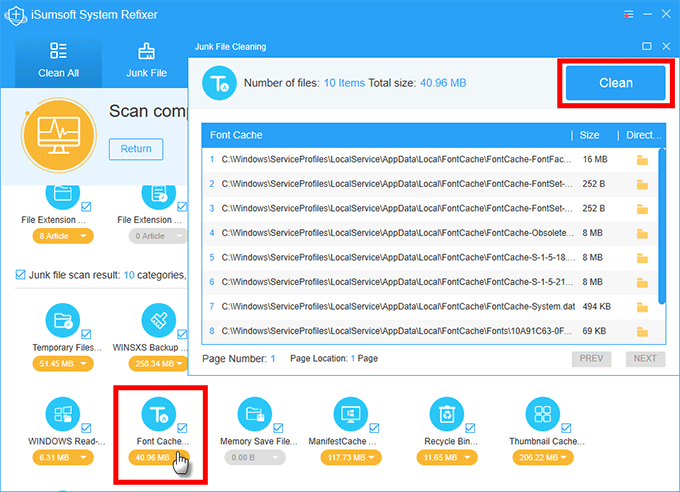This screenshot has width=680, height=492.
Task: Expand the 40.96 MB Font Cache dropdown
Action: click(159, 457)
